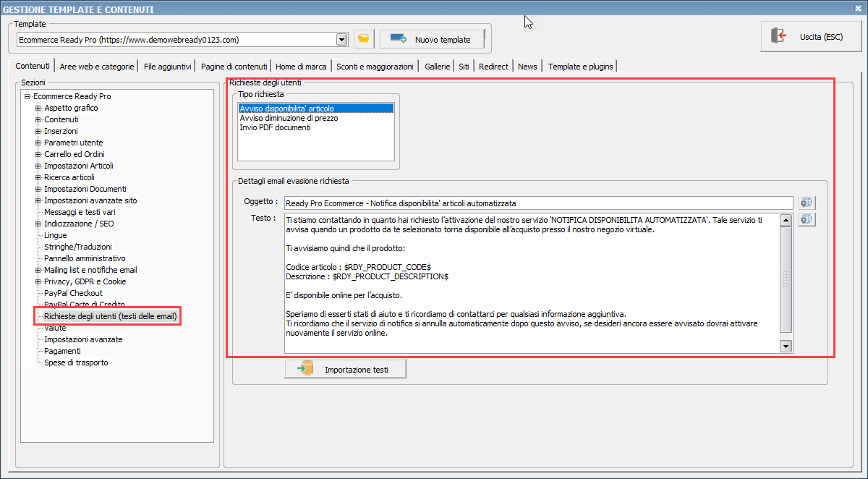The image size is (868, 479).
Task: Select Messaggi e testi vari in tree
Action: click(x=80, y=212)
